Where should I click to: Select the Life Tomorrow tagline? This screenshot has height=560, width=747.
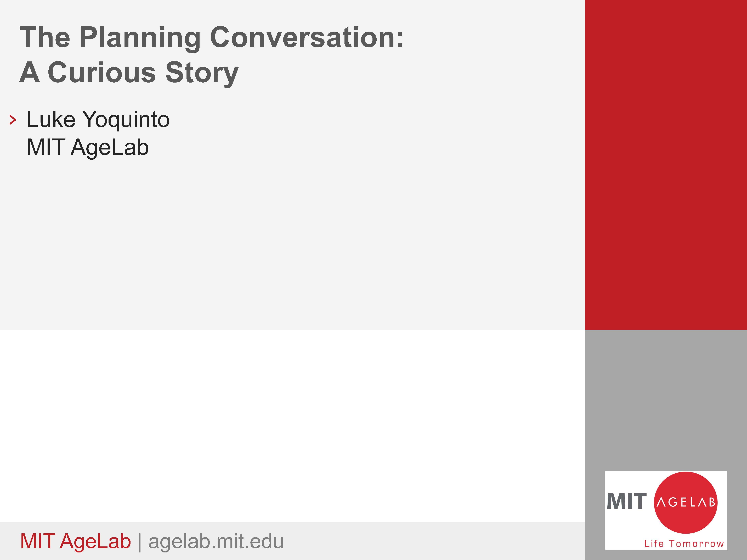pyautogui.click(x=684, y=544)
